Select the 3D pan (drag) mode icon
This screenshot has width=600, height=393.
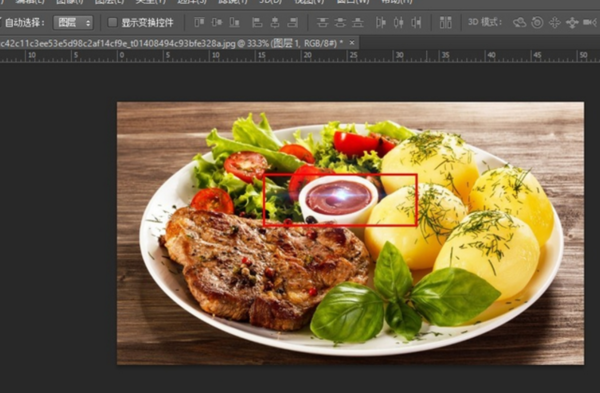pyautogui.click(x=555, y=23)
